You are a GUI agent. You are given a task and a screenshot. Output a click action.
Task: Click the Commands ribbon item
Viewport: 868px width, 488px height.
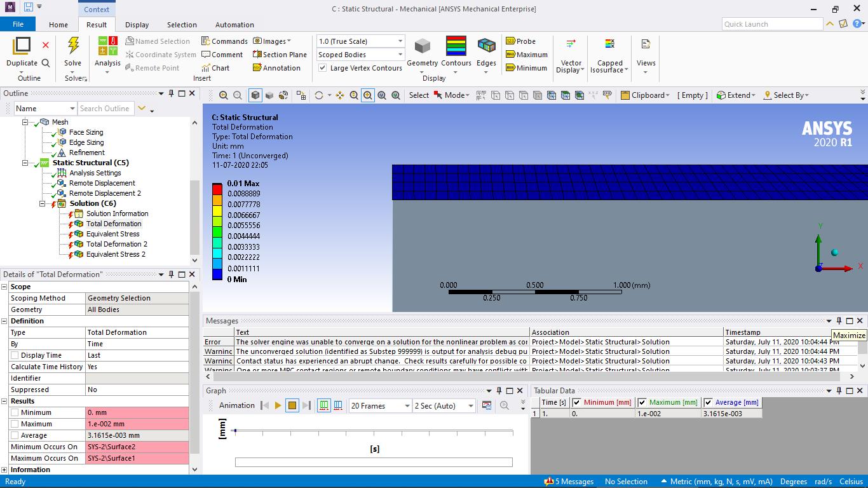[224, 41]
